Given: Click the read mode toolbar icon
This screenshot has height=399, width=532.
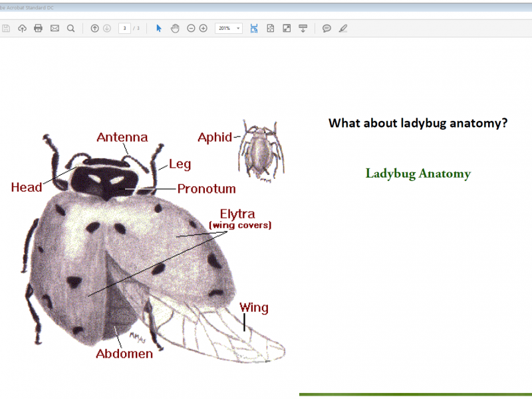Looking at the screenshot, I should click(303, 29).
